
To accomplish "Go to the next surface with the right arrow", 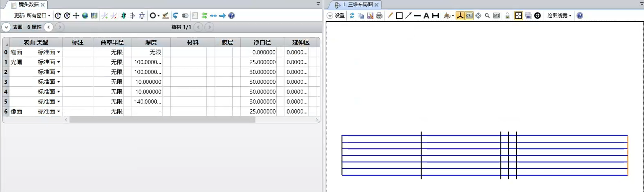I will [x=59, y=27].
